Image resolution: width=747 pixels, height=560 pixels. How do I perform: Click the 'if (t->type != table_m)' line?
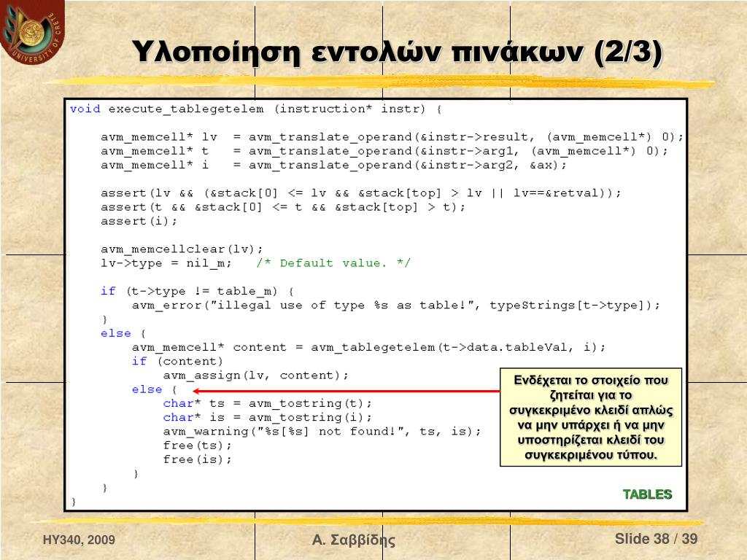tap(197, 291)
